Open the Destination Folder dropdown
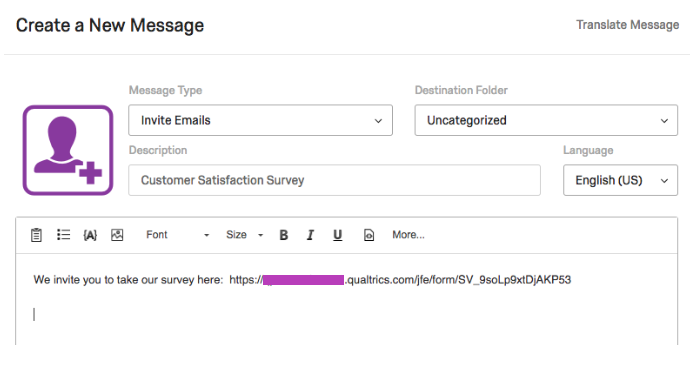The height and width of the screenshot is (367, 699). coord(546,120)
